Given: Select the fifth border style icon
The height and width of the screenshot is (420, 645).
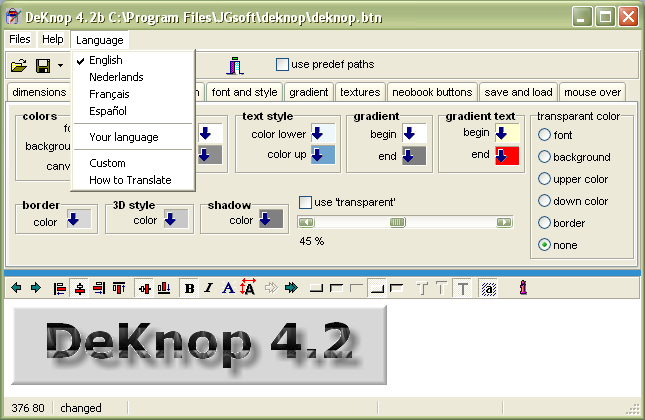Looking at the screenshot, I should 396,288.
